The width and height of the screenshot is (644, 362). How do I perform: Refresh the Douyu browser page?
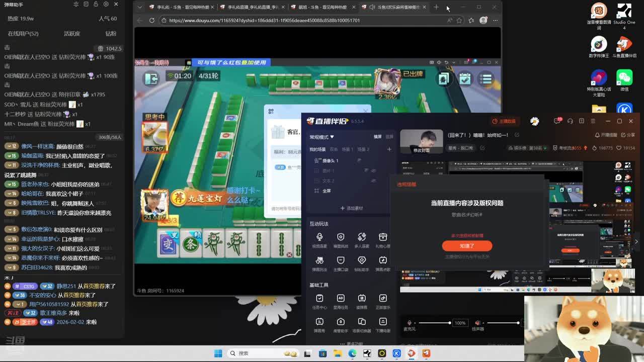click(x=152, y=21)
